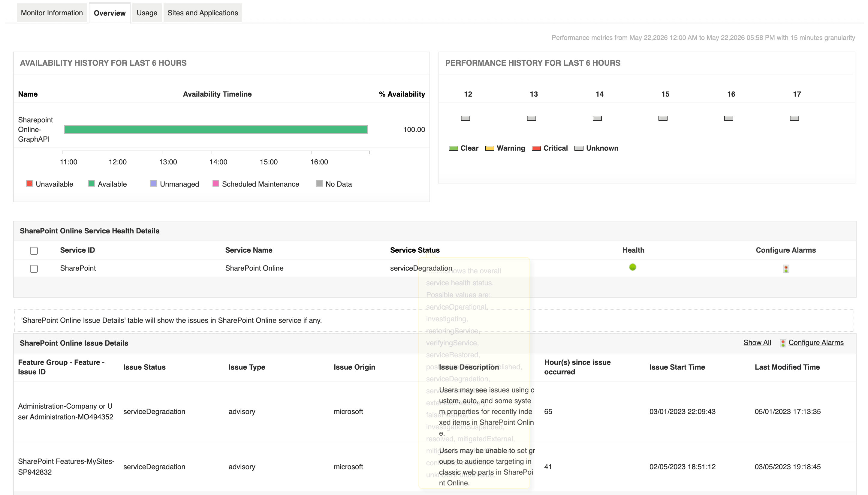The image size is (868, 495).
Task: Click the Issue Start Time column header
Action: click(x=677, y=367)
